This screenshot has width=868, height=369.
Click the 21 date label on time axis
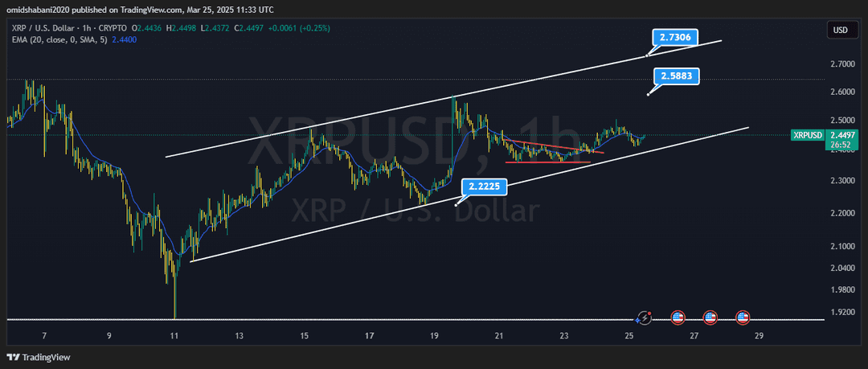499,336
